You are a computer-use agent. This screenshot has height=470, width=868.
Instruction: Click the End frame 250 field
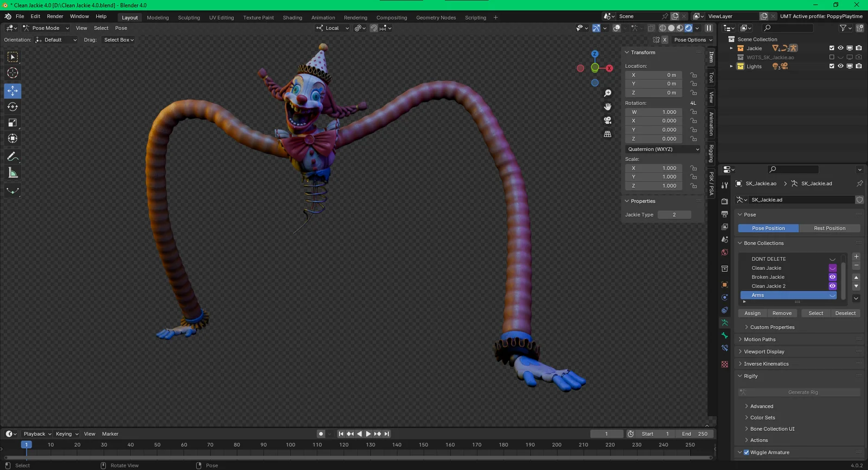(x=694, y=434)
